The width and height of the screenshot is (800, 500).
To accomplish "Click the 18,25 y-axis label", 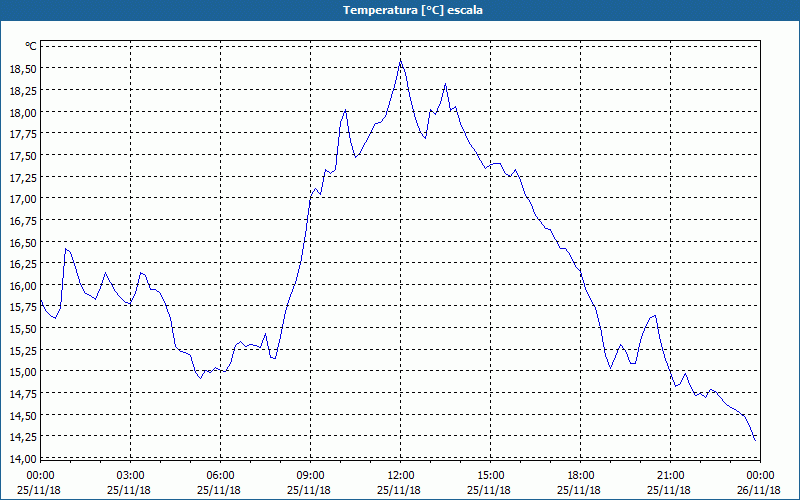I will (23, 90).
